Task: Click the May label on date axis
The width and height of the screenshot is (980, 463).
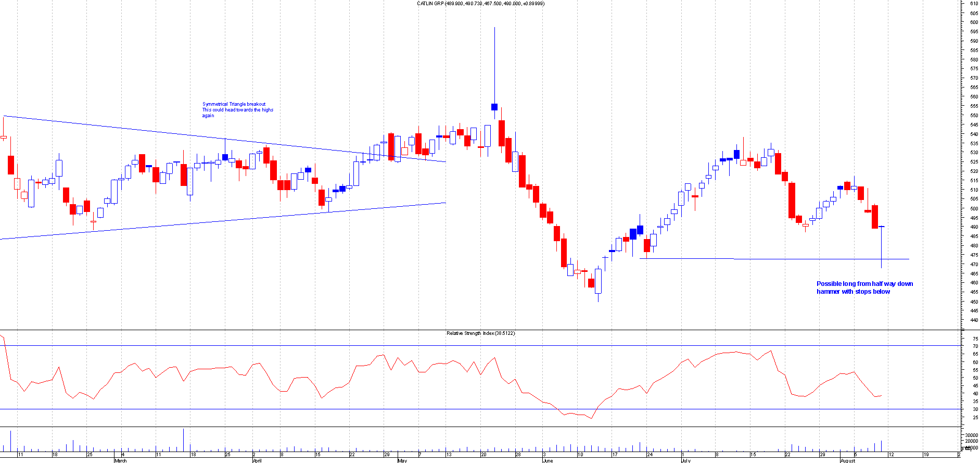Action: [402, 460]
